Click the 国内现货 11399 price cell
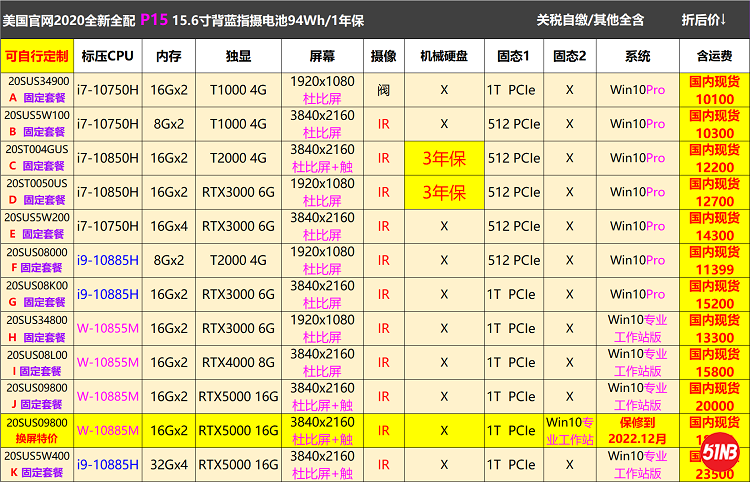This screenshot has width=750, height=482. [x=714, y=260]
